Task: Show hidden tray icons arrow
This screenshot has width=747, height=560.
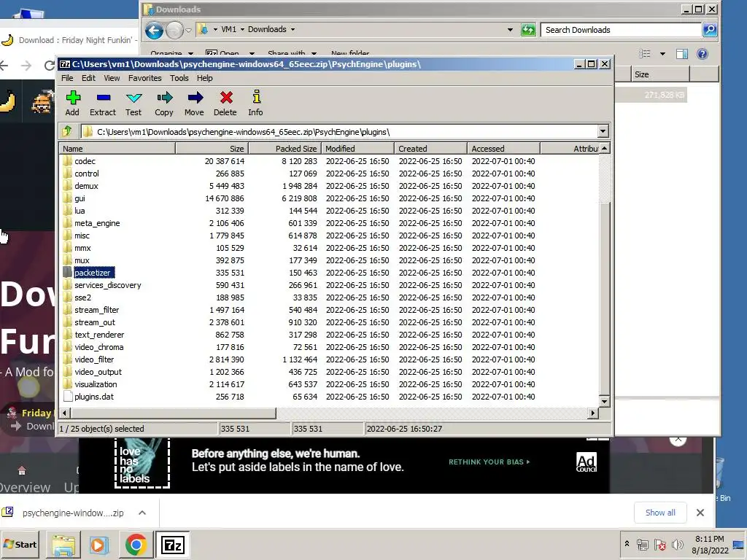Action: [627, 544]
